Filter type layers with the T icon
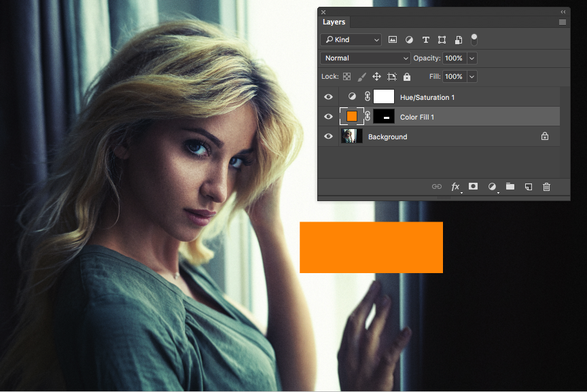 [425, 39]
